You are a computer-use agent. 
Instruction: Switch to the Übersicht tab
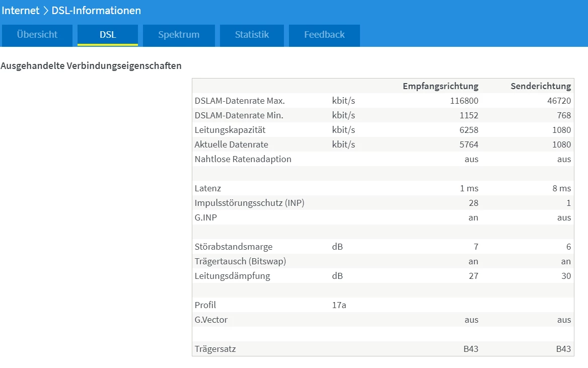pyautogui.click(x=37, y=35)
